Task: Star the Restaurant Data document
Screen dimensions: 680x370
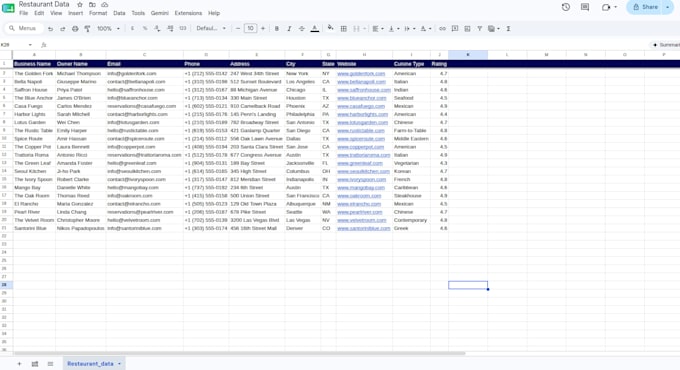Action: (80, 4)
